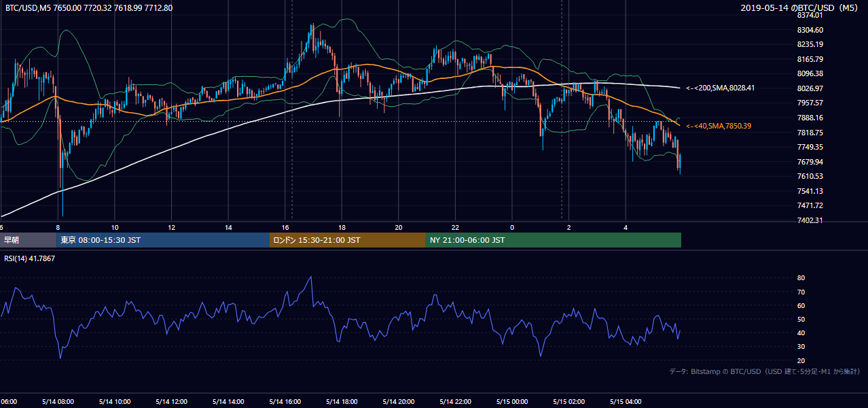This screenshot has width=868, height=408.
Task: Click the bottom time label 5/15 02:00
Action: point(568,401)
